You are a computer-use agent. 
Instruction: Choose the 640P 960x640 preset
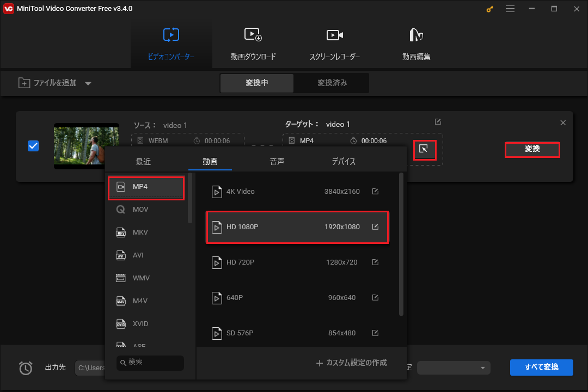[297, 297]
